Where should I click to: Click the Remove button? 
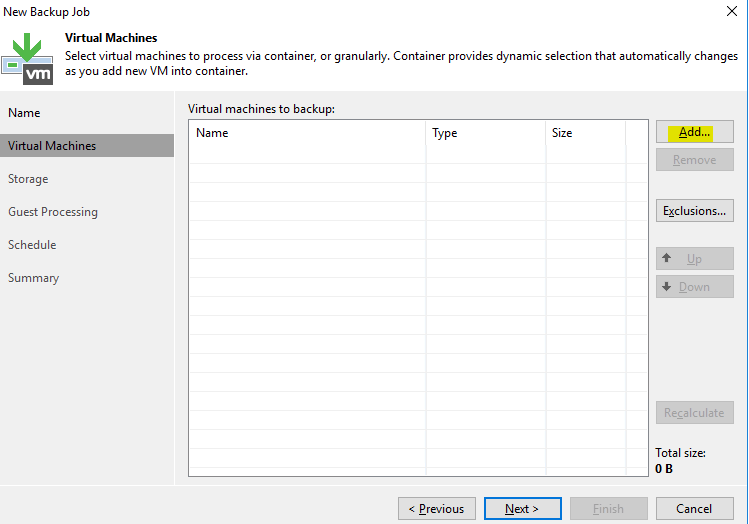click(694, 160)
